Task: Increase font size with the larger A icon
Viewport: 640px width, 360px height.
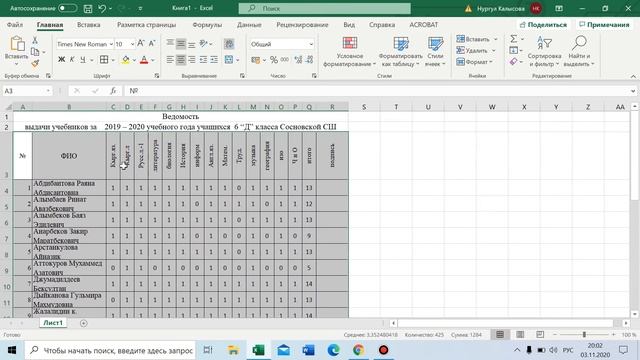Action: 141,43
